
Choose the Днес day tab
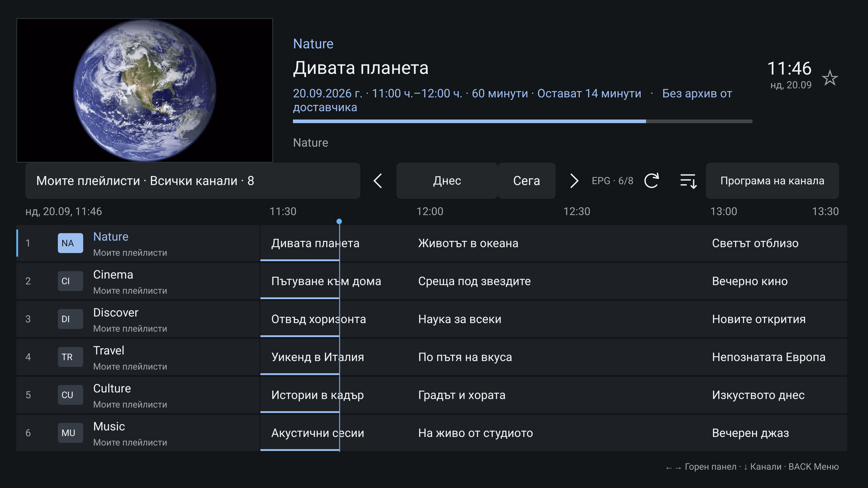point(447,181)
